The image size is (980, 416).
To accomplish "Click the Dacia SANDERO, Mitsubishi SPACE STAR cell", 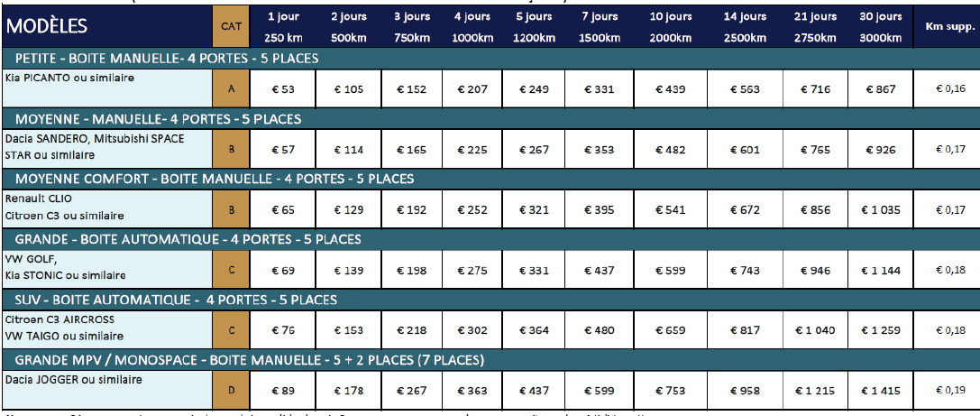I will click(107, 149).
